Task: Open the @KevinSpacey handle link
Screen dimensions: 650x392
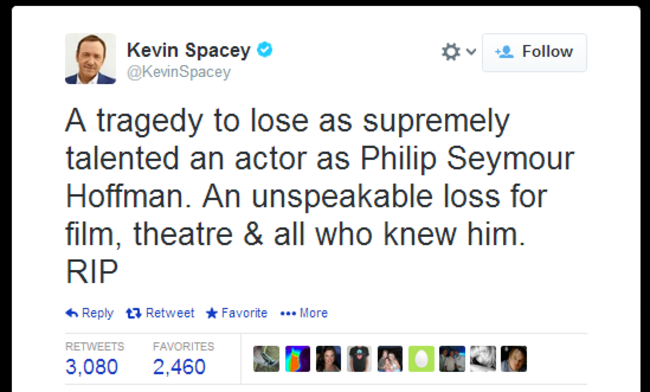Action: coord(179,72)
